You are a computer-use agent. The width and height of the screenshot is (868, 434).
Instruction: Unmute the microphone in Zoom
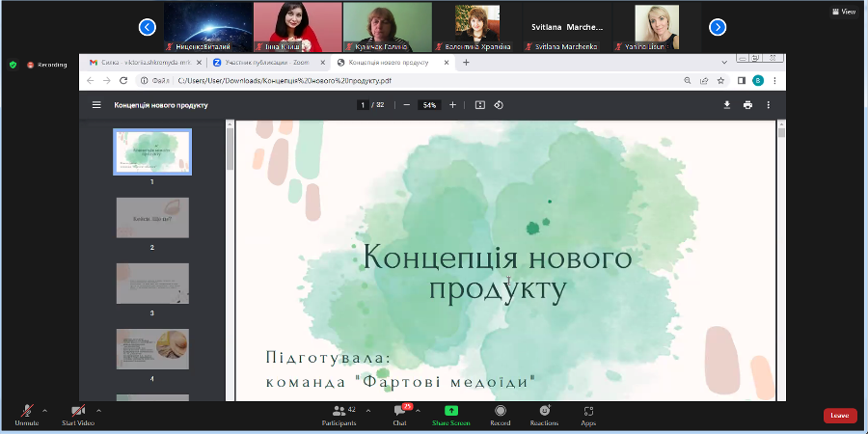pyautogui.click(x=26, y=413)
